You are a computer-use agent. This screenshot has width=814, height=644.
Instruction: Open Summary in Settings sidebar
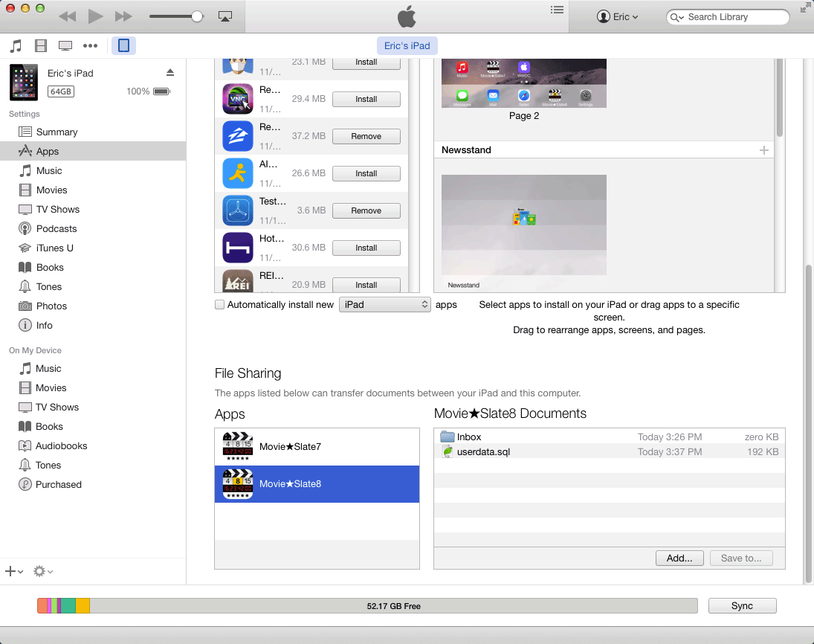pyautogui.click(x=93, y=132)
